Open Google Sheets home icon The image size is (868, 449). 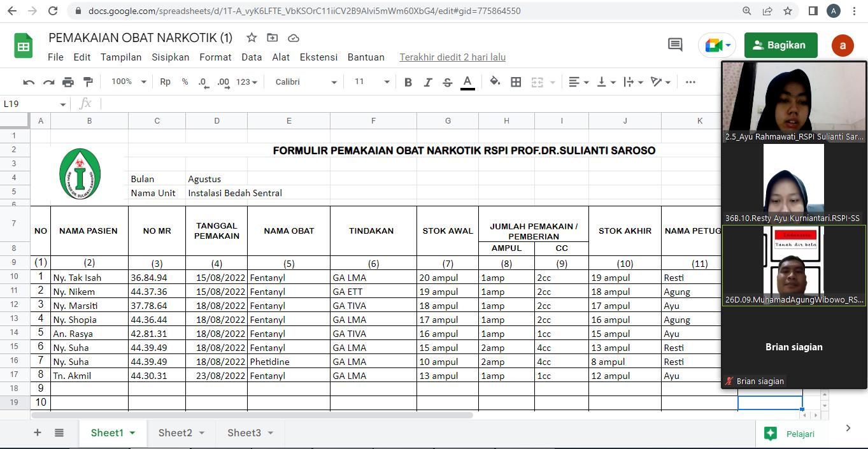24,46
